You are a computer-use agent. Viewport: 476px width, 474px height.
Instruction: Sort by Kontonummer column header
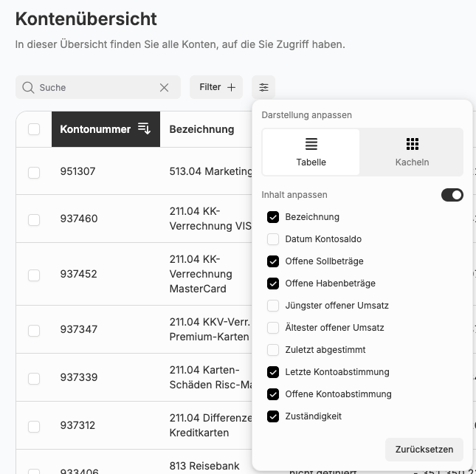pyautogui.click(x=95, y=129)
